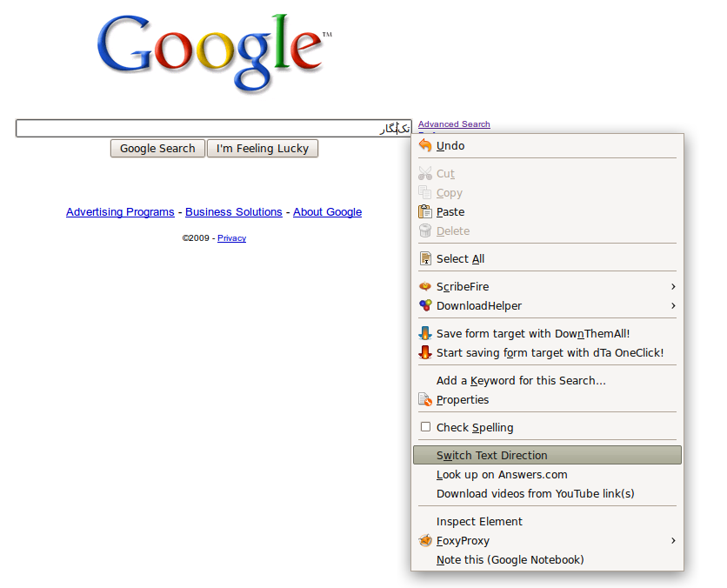Select Note this (Google Notebook)
This screenshot has width=727, height=588.
pyautogui.click(x=547, y=559)
